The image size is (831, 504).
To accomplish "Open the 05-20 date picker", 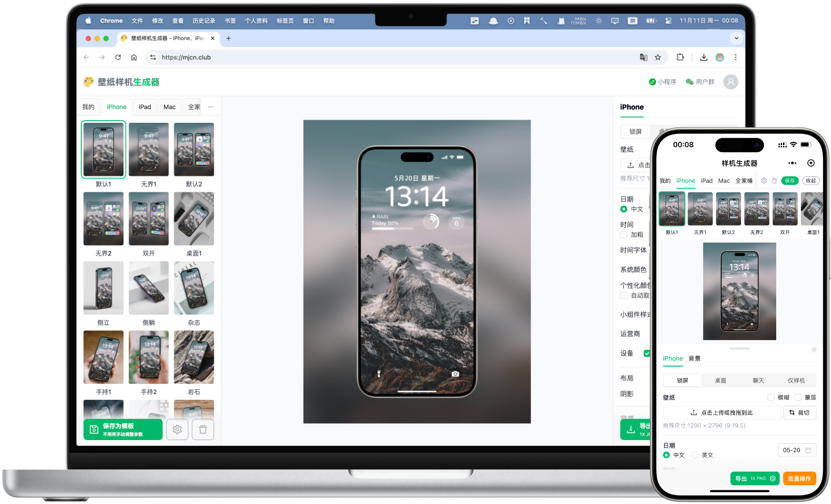I will pyautogui.click(x=796, y=450).
